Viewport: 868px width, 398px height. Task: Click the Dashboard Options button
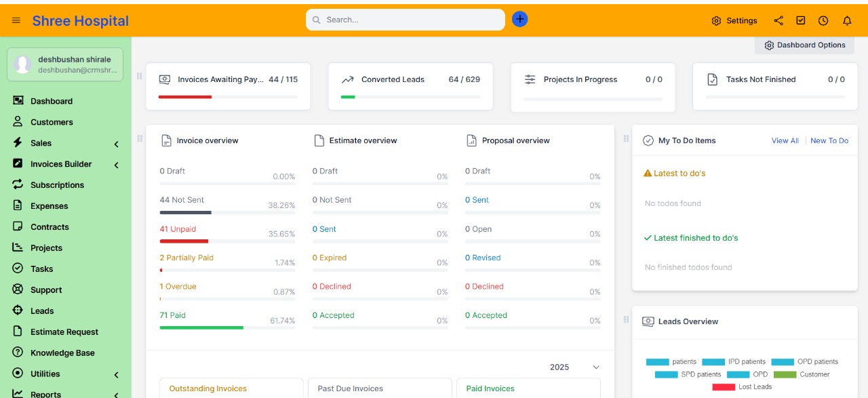804,45
